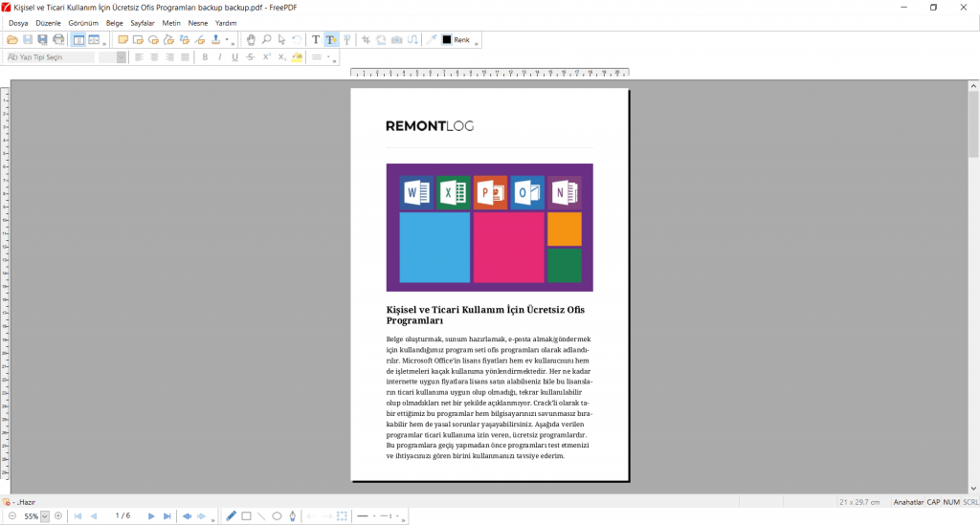Insert a cloud callout note
Viewport: 980px width, 525px height.
[154, 40]
